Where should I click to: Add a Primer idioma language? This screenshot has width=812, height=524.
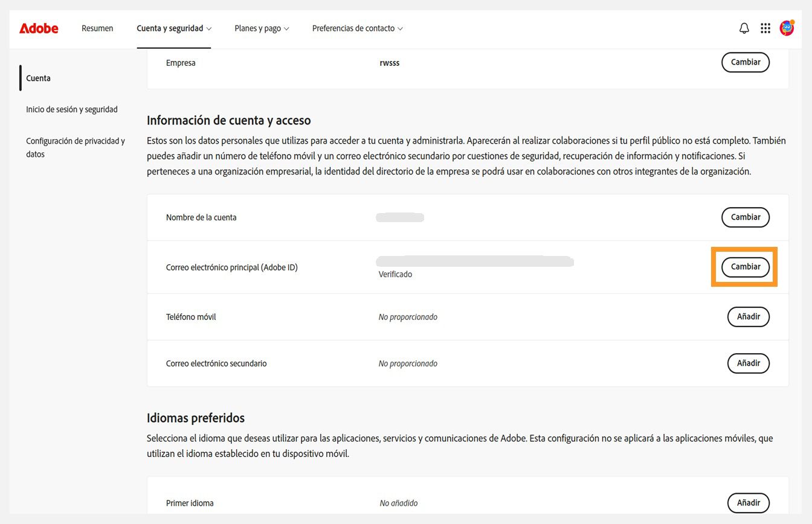pos(748,502)
